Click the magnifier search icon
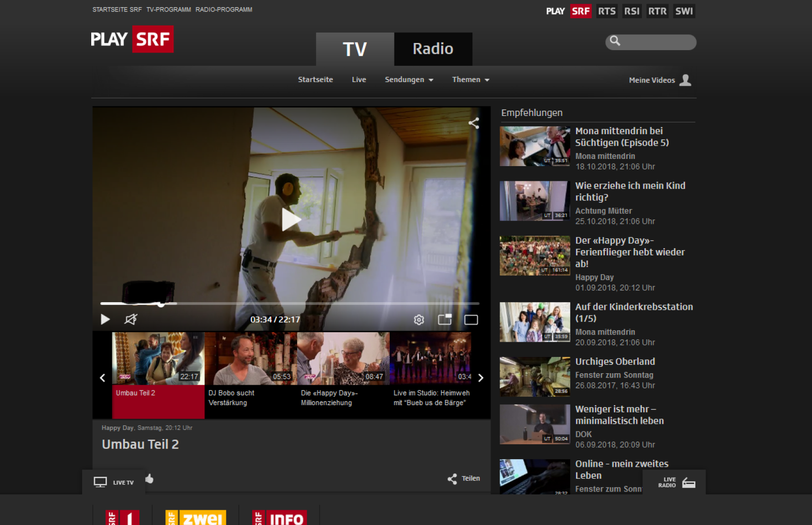The width and height of the screenshot is (812, 525). tap(615, 41)
